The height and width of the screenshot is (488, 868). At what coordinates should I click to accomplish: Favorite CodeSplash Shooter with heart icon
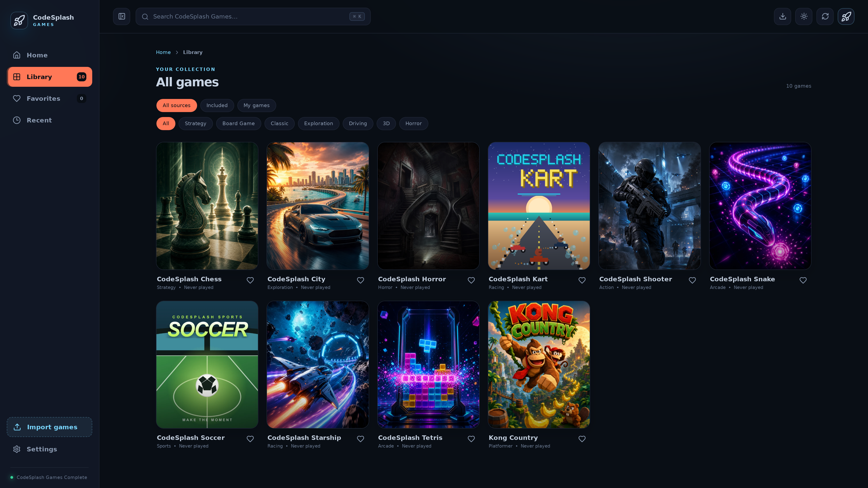pos(692,280)
